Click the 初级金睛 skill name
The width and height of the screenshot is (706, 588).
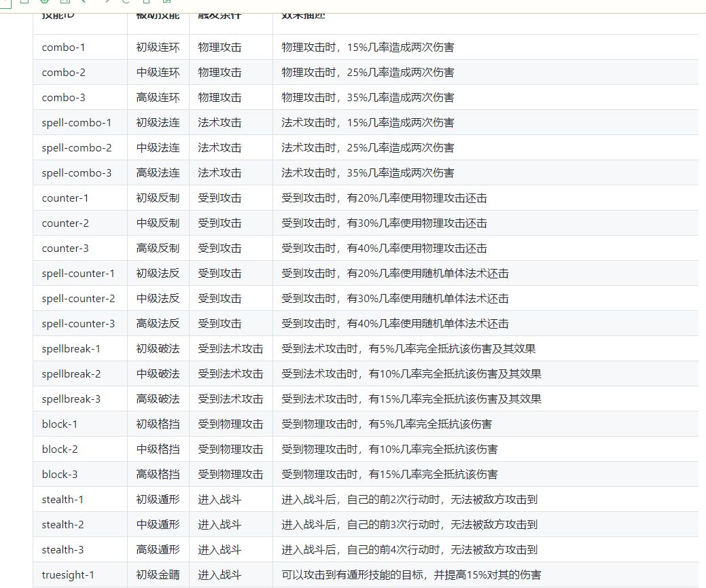click(158, 575)
